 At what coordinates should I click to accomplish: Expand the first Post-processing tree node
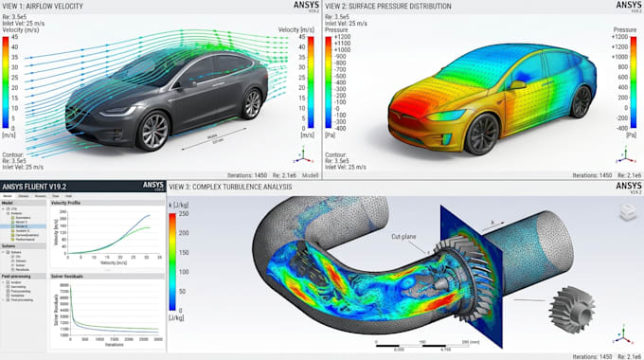pos(3,282)
